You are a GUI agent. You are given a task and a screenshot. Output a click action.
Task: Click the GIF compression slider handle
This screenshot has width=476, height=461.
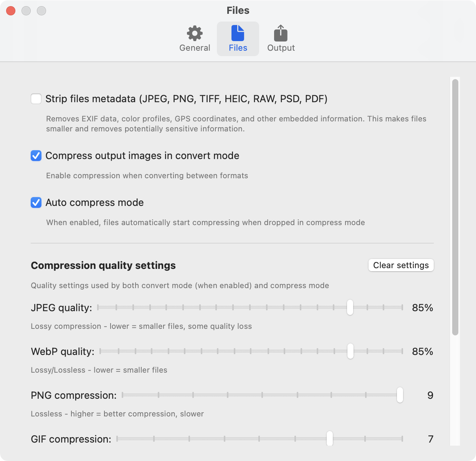coord(329,439)
